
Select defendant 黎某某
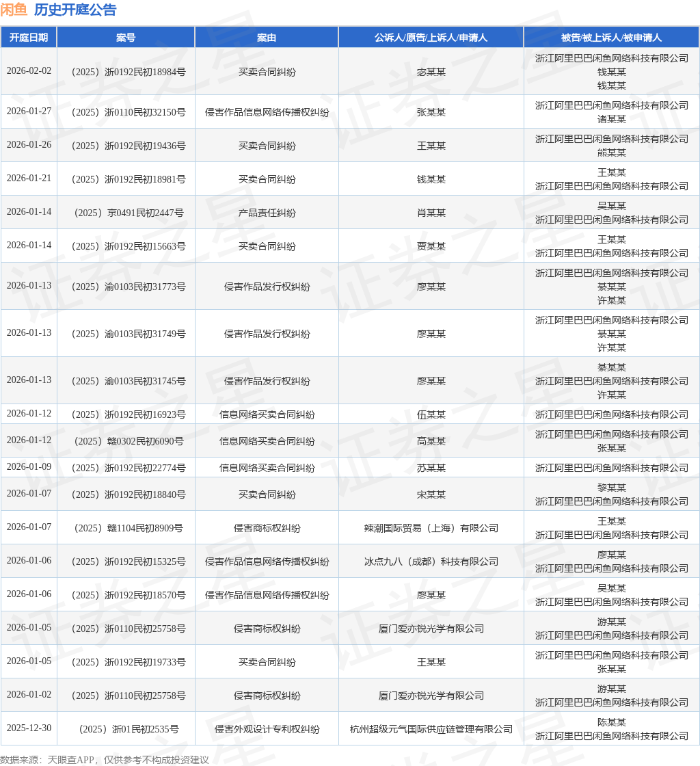coord(611,488)
